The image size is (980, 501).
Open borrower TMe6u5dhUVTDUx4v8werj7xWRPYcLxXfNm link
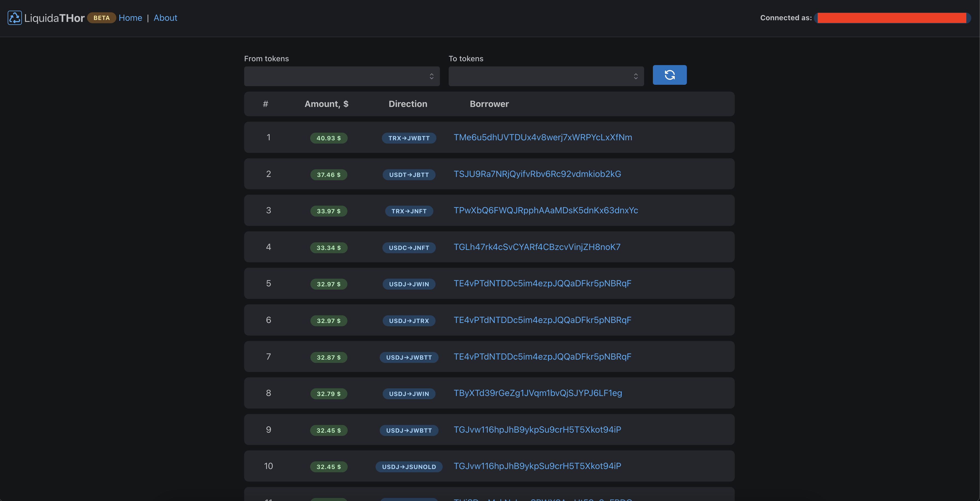pos(543,137)
